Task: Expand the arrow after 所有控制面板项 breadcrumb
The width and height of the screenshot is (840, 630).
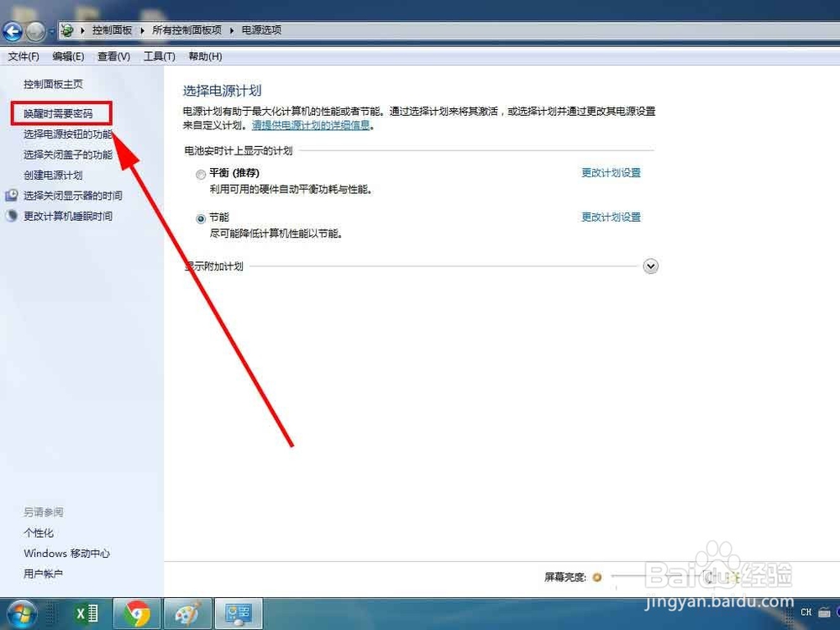Action: (232, 30)
